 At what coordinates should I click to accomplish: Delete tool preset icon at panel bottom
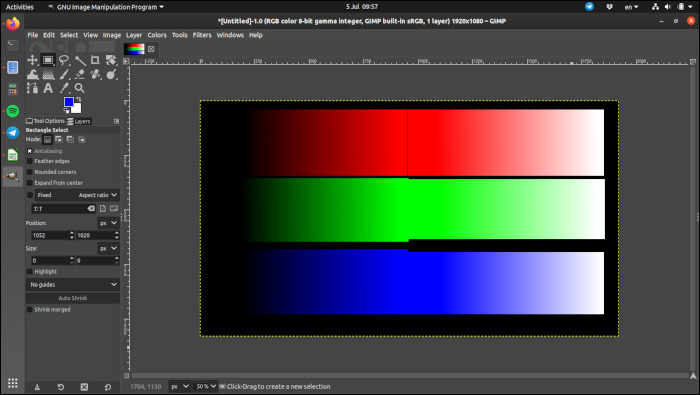point(84,387)
